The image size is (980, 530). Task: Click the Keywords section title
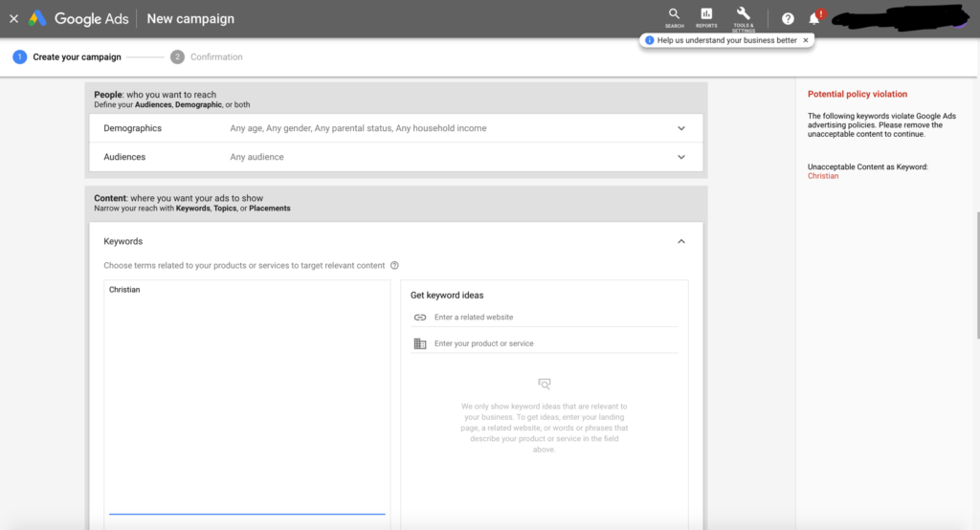123,241
